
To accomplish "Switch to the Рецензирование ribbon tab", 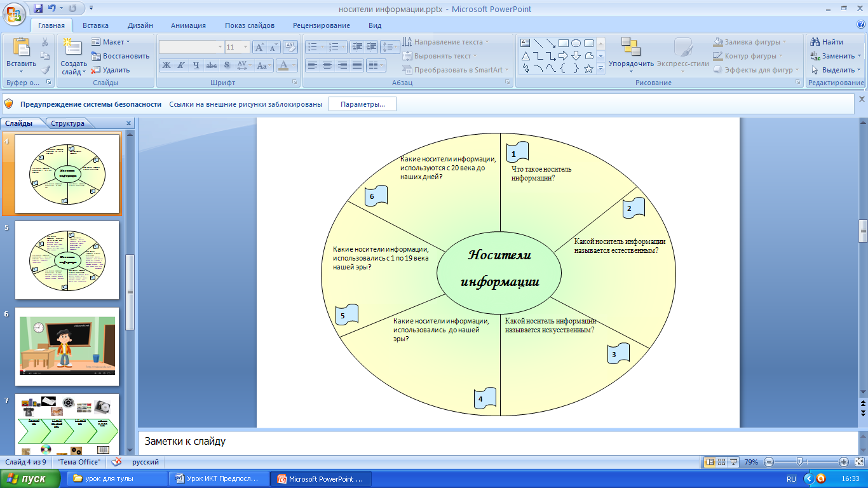I will coord(322,25).
